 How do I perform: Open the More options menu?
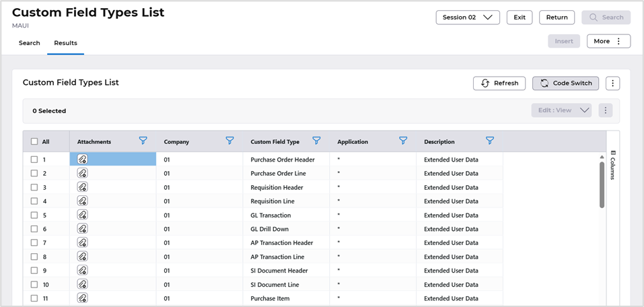tap(608, 42)
